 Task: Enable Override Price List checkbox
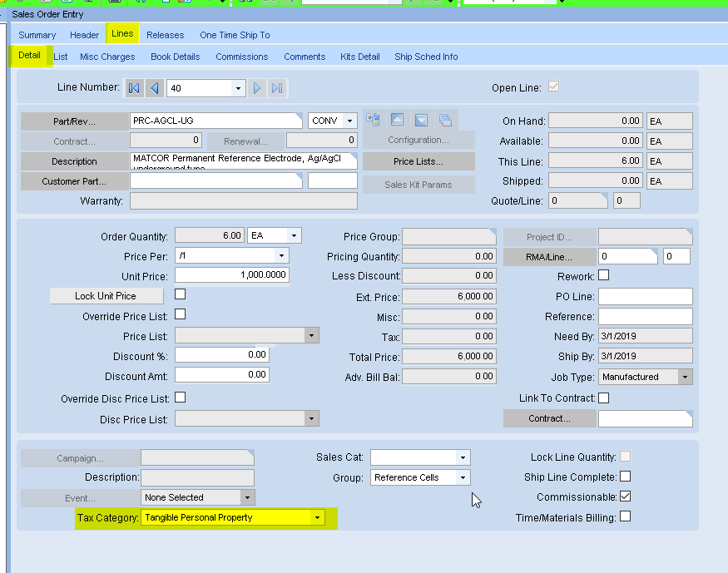181,314
